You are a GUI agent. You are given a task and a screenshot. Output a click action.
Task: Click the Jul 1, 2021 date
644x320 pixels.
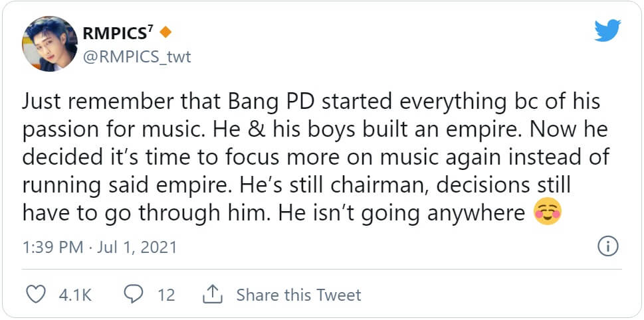[140, 248]
